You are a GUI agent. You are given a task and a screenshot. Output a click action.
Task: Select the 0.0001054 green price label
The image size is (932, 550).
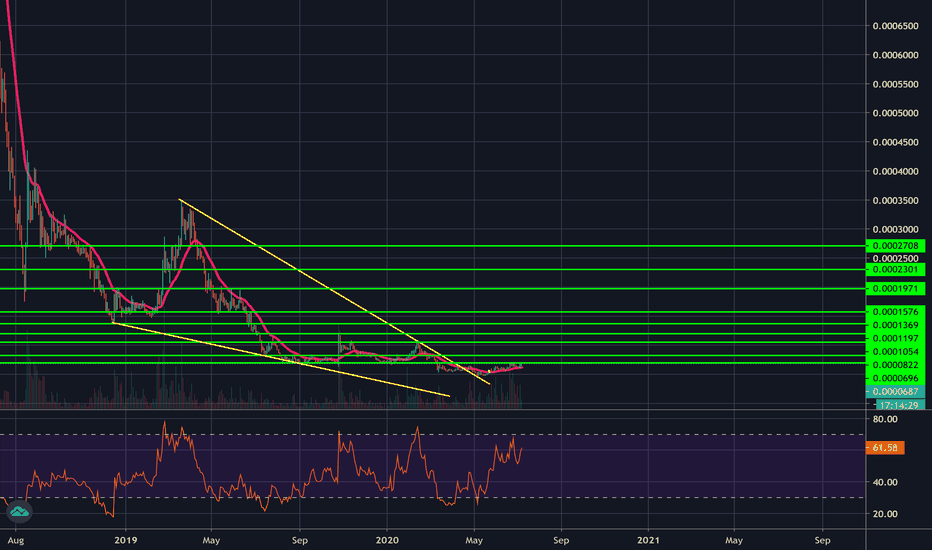(896, 351)
